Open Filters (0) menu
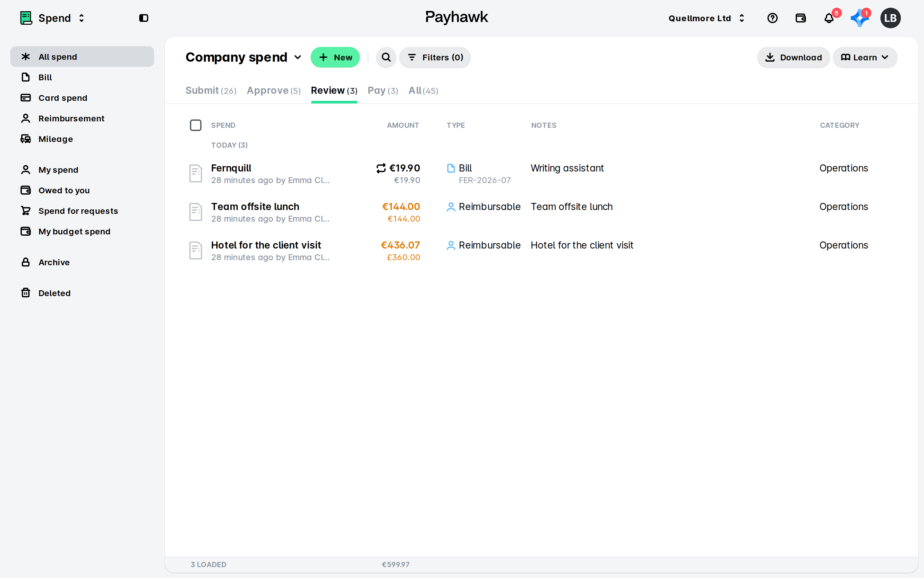 tap(435, 57)
